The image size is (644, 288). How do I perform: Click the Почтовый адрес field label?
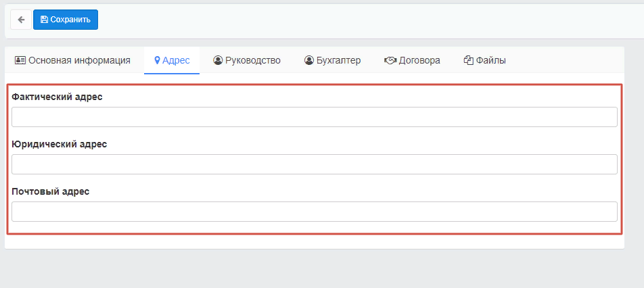[x=51, y=191]
